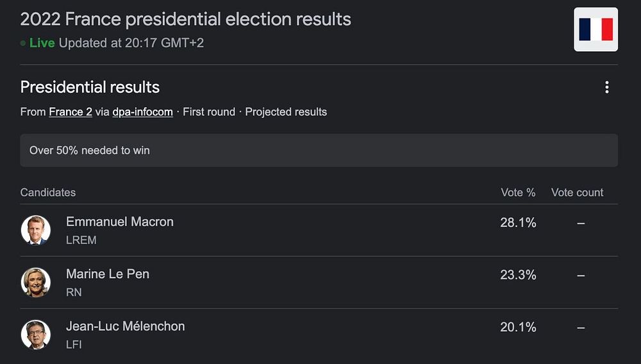Image resolution: width=641 pixels, height=364 pixels.
Task: Click Macron's 28.1% vote share
Action: coord(518,223)
